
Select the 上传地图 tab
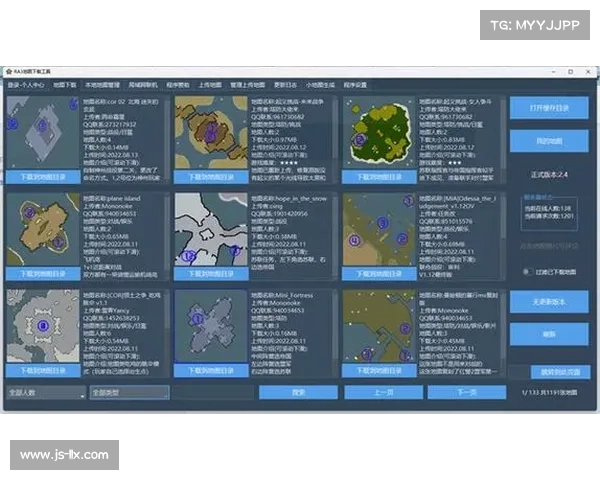pos(210,85)
